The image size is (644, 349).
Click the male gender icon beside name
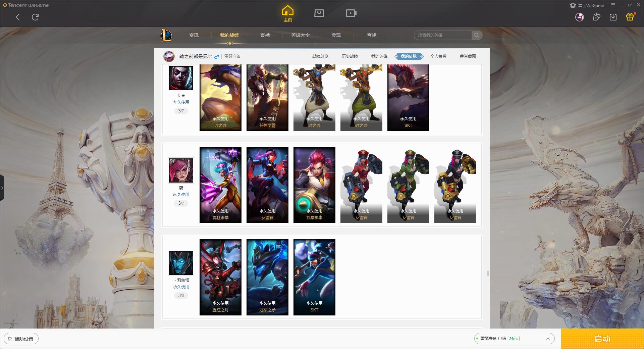[216, 57]
